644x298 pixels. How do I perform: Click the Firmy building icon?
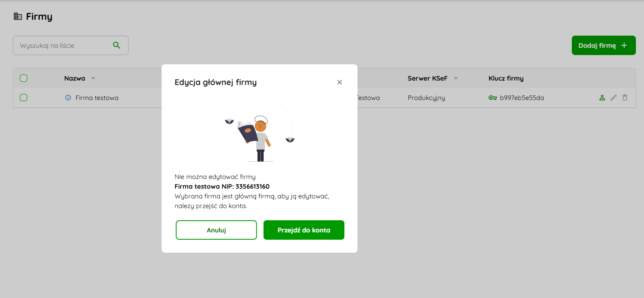18,17
